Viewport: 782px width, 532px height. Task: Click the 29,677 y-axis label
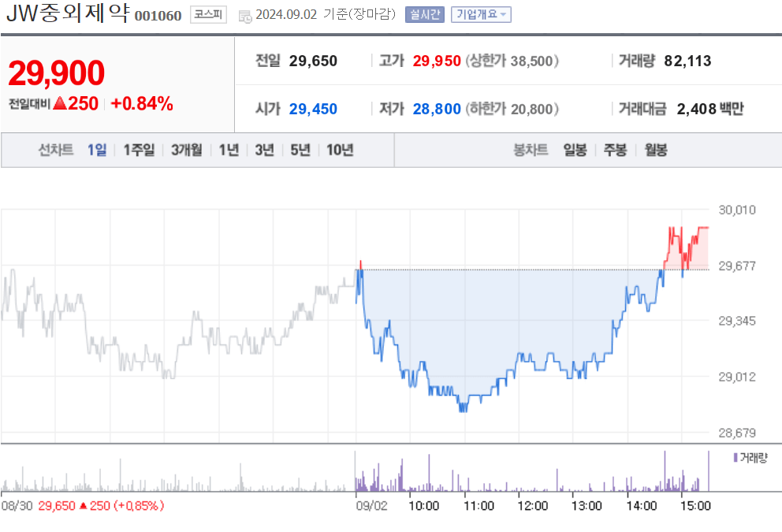click(737, 266)
